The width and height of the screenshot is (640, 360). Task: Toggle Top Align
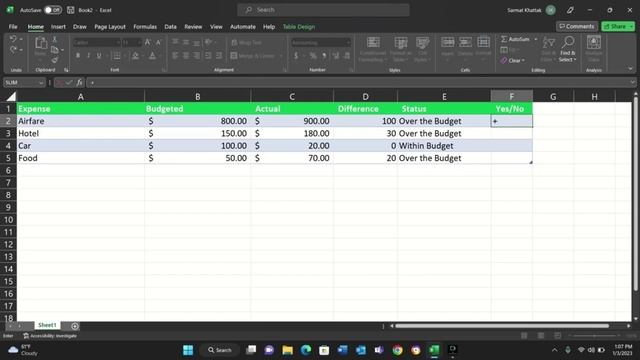pyautogui.click(x=176, y=42)
